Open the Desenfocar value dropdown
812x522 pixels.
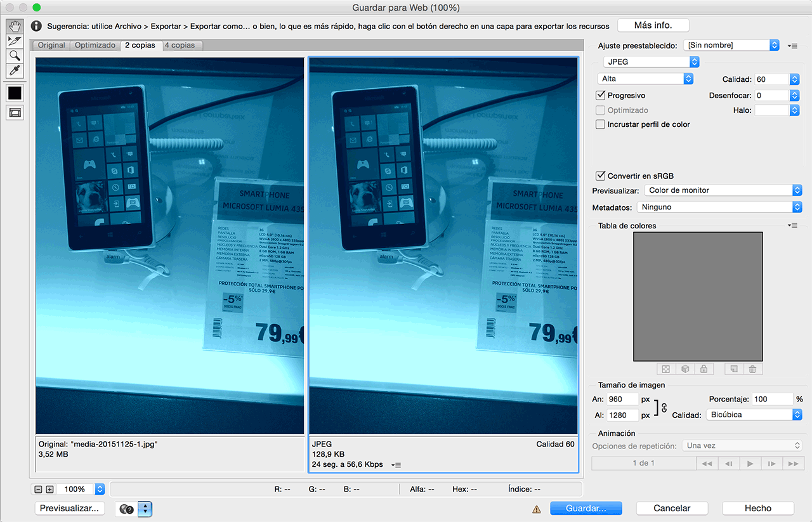[x=794, y=95]
